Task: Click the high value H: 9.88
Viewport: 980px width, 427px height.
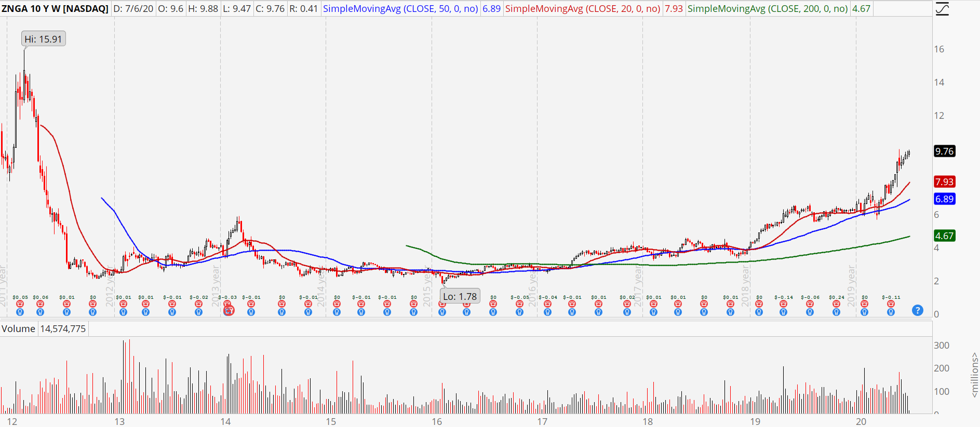Action: 203,9
